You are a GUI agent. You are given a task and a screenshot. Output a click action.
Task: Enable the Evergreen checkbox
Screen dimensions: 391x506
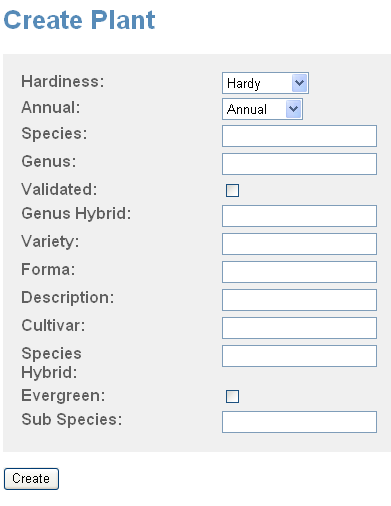(x=232, y=396)
